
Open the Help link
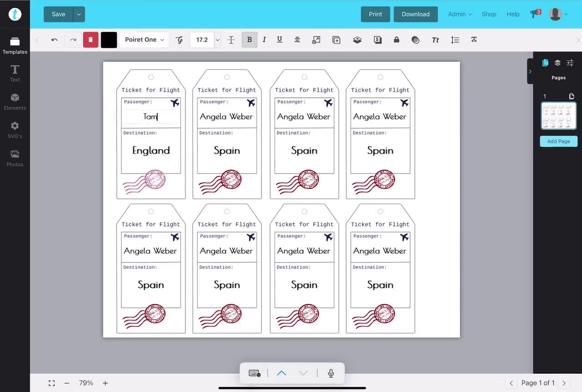[x=513, y=14]
